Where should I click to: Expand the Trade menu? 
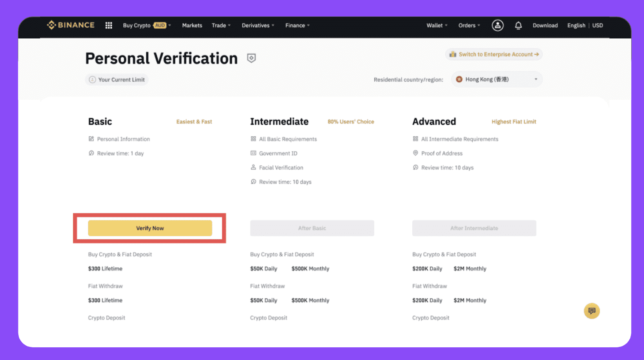coord(221,25)
